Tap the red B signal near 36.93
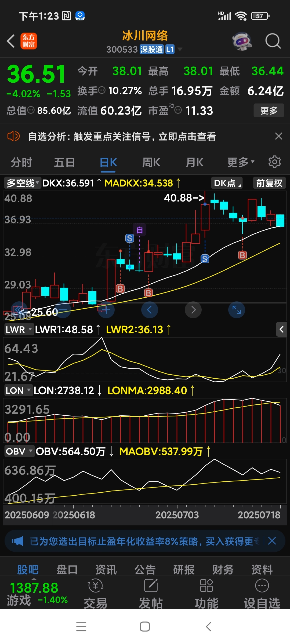The height and width of the screenshot is (644, 290). (x=242, y=255)
